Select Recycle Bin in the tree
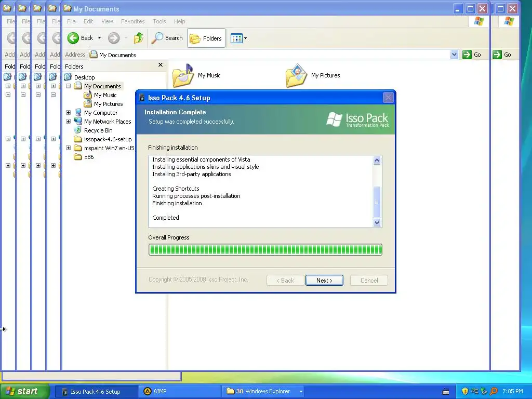This screenshot has height=399, width=532. coord(98,130)
